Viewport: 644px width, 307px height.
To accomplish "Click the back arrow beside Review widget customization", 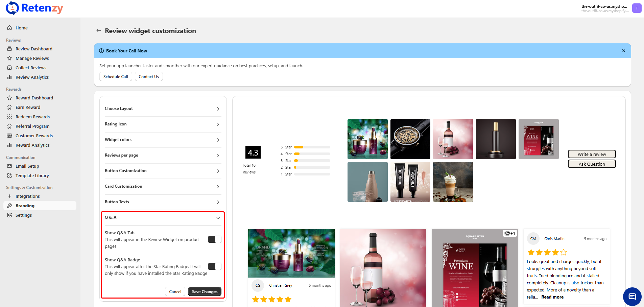I will 98,30.
